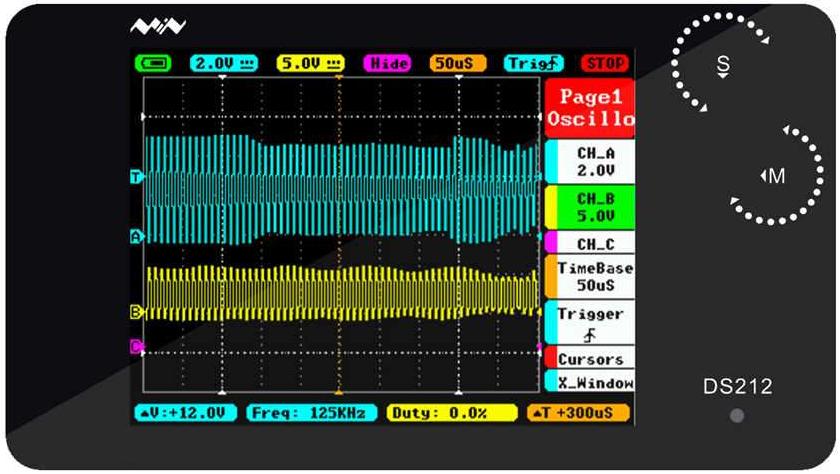
Task: Open the Page1 Oscillo menu header
Action: (590, 108)
